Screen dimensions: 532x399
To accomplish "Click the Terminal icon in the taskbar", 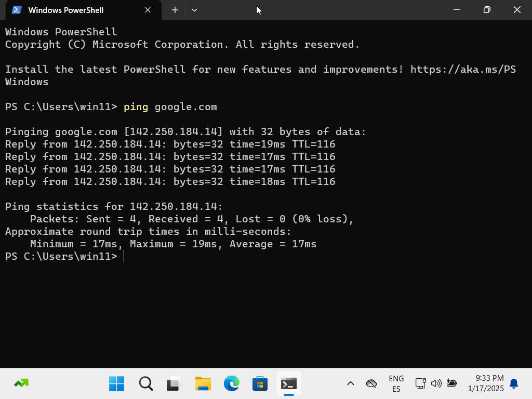I will 289,384.
